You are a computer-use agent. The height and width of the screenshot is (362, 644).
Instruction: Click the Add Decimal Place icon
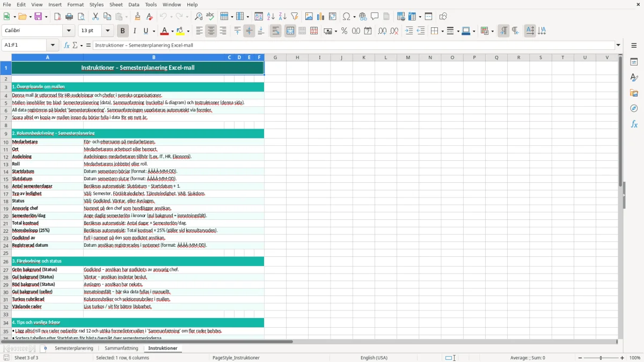tap(382, 31)
